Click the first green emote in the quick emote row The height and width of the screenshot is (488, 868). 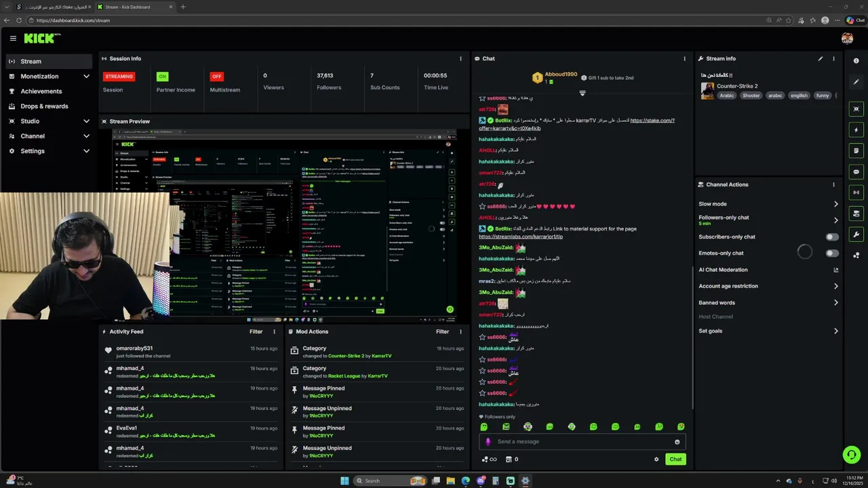(x=484, y=426)
